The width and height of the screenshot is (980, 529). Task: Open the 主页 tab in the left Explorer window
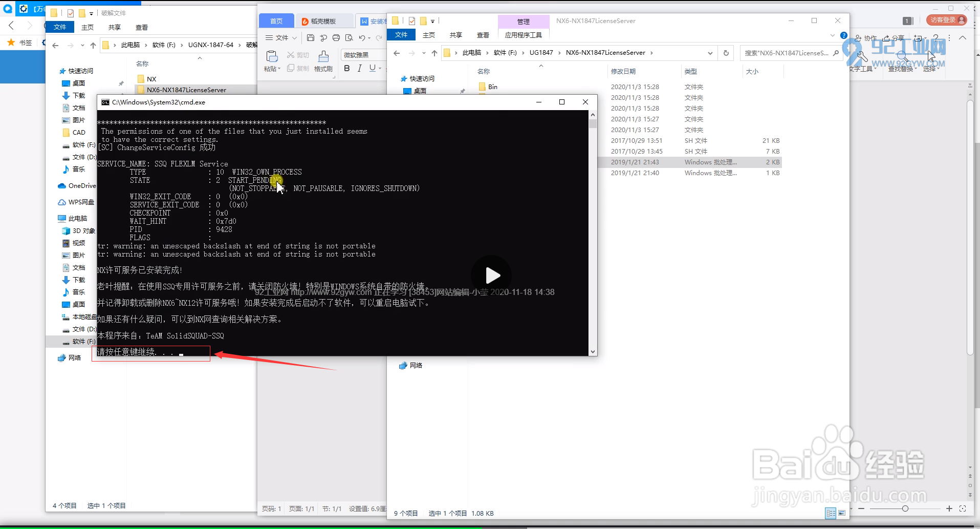click(x=88, y=27)
